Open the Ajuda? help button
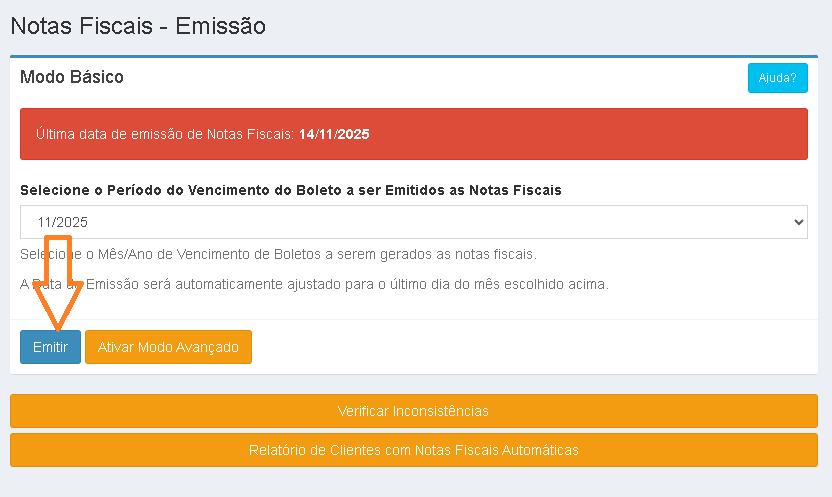Viewport: 832px width, 497px height. click(x=777, y=78)
